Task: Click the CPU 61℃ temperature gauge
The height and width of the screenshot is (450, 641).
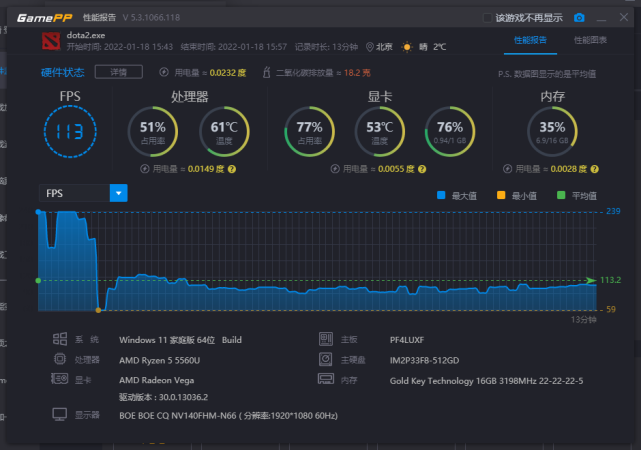Action: tap(224, 132)
